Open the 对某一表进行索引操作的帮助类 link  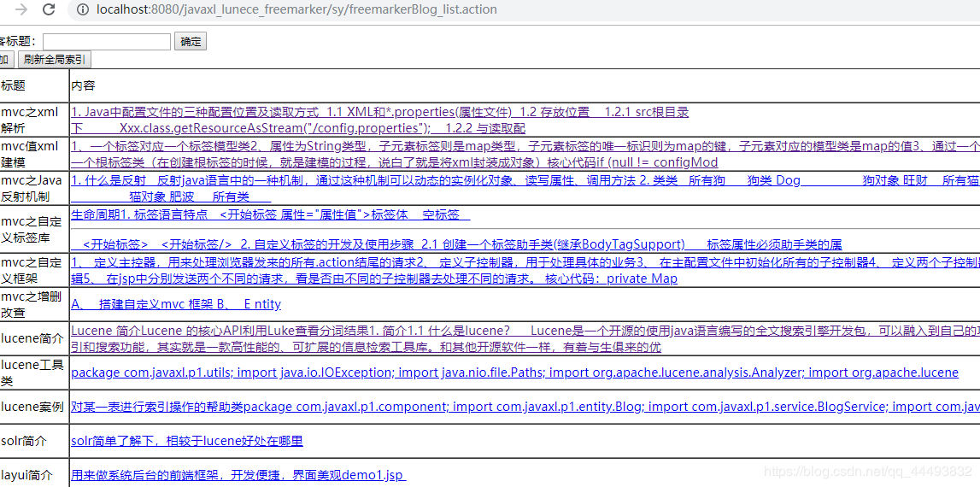pos(513,407)
